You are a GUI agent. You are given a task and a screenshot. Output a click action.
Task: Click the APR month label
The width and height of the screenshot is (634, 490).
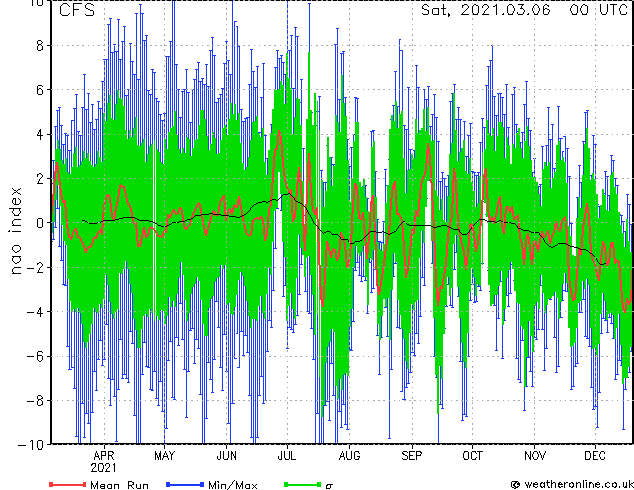104,456
